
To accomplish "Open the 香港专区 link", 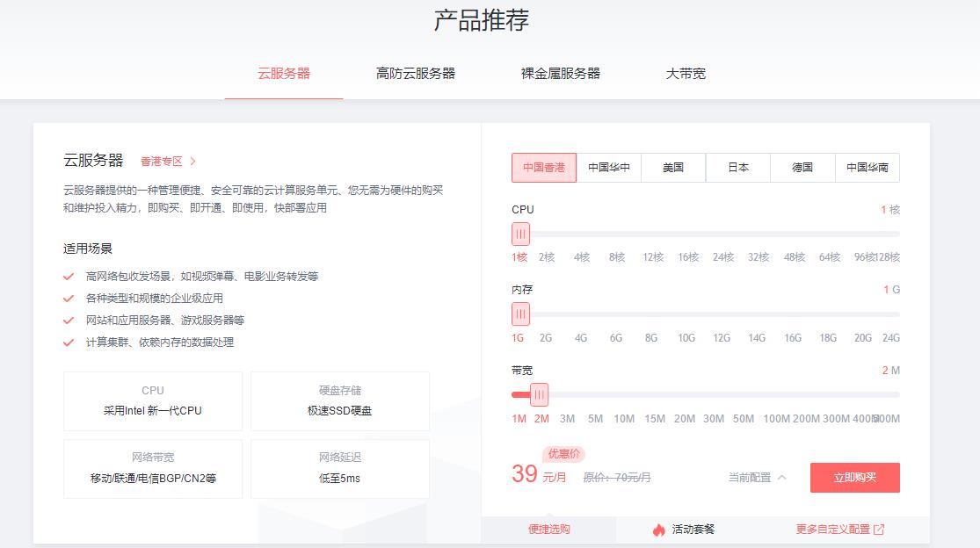I will 161,161.
